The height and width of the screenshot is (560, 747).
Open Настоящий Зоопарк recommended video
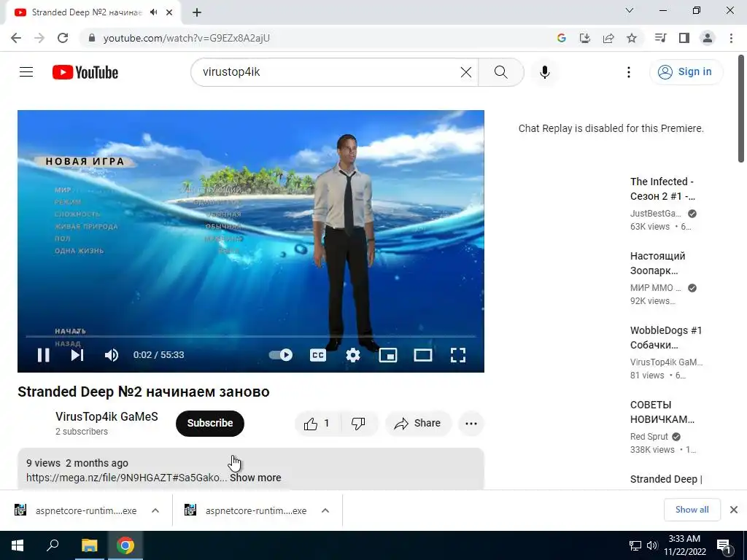coord(658,263)
